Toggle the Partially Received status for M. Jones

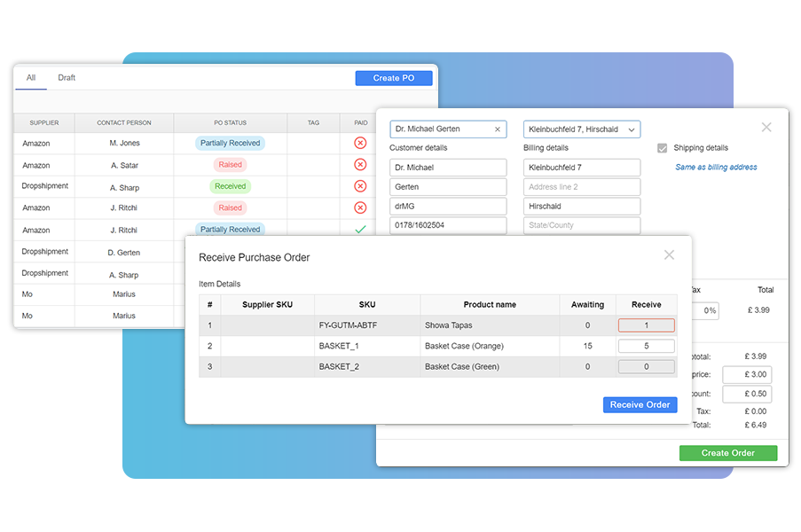click(x=230, y=143)
